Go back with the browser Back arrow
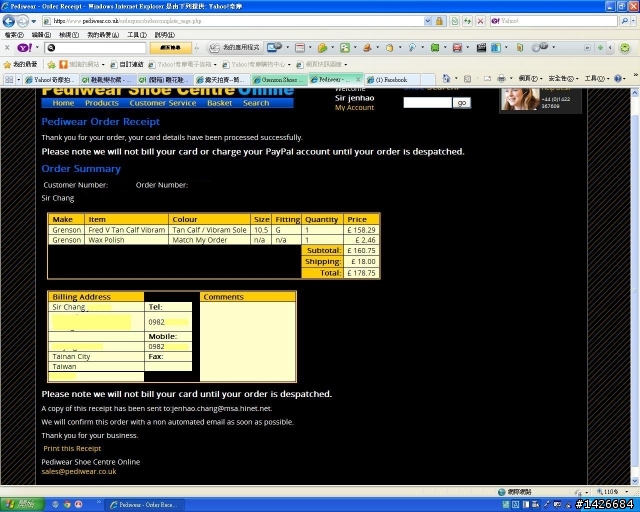640x512 pixels. point(9,21)
